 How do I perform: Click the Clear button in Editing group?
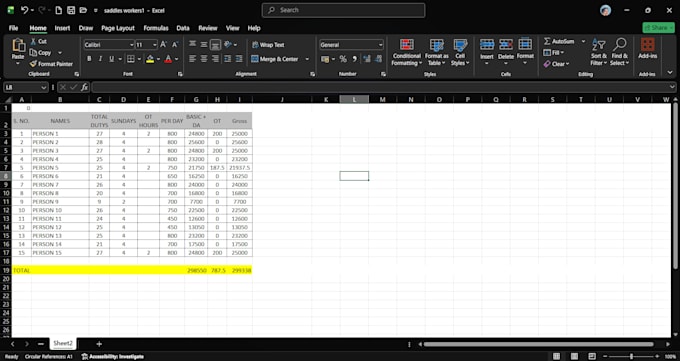click(x=555, y=64)
